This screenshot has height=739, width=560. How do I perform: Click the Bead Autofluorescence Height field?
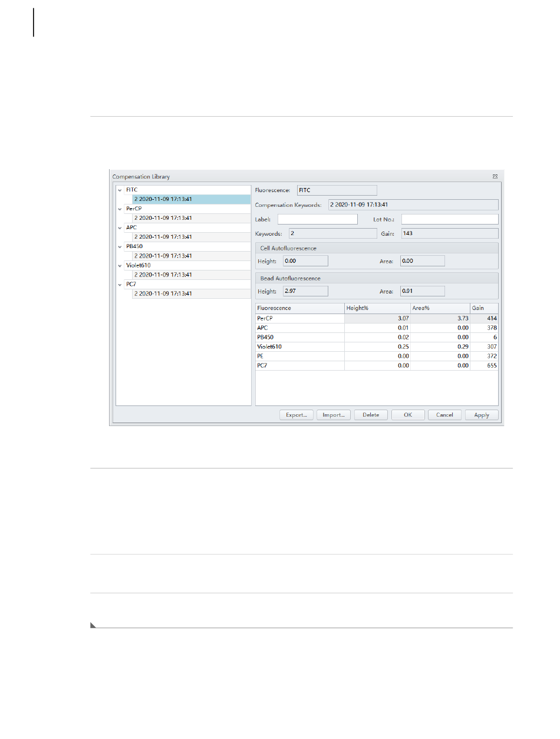point(305,291)
